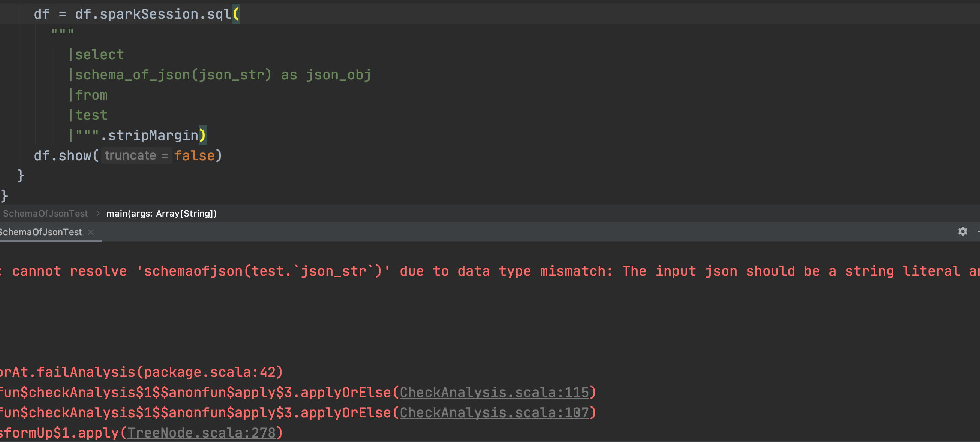Click the highlighted opening parenthesis after sql
This screenshot has width=980, height=442.
coord(236,15)
